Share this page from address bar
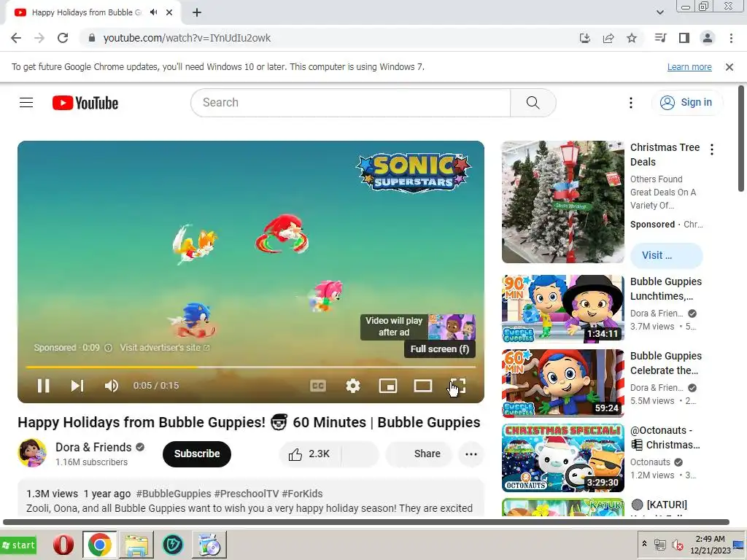 point(608,38)
